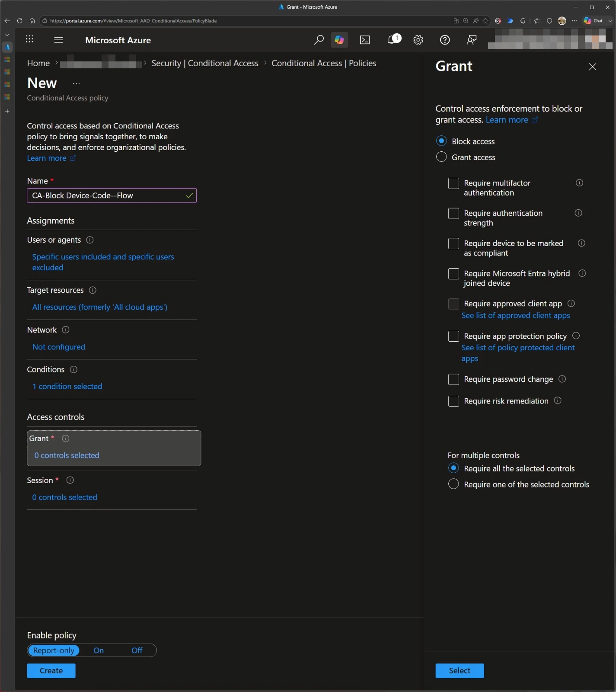Open browser Settings and more menu

(x=574, y=21)
